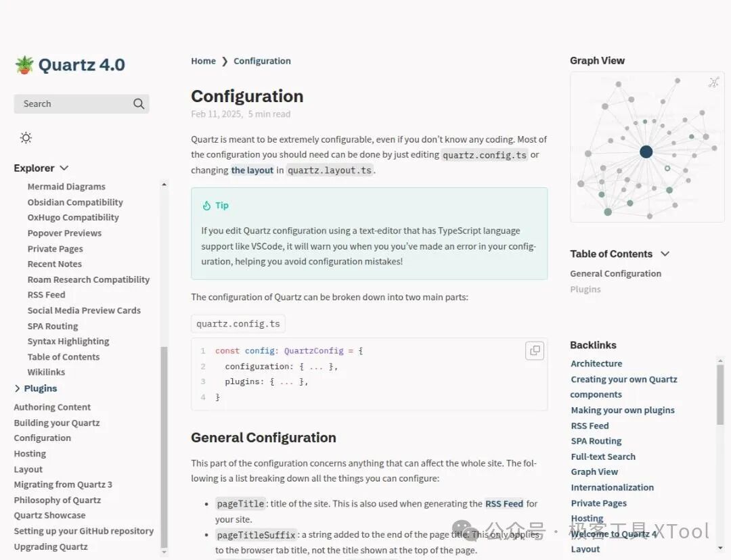Open OxHugo Compatibility page
This screenshot has width=731, height=560.
click(73, 218)
